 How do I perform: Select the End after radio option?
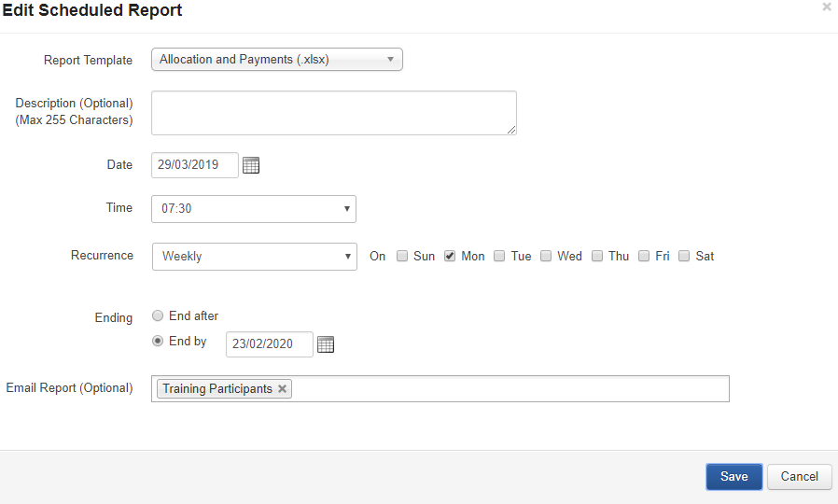click(158, 316)
